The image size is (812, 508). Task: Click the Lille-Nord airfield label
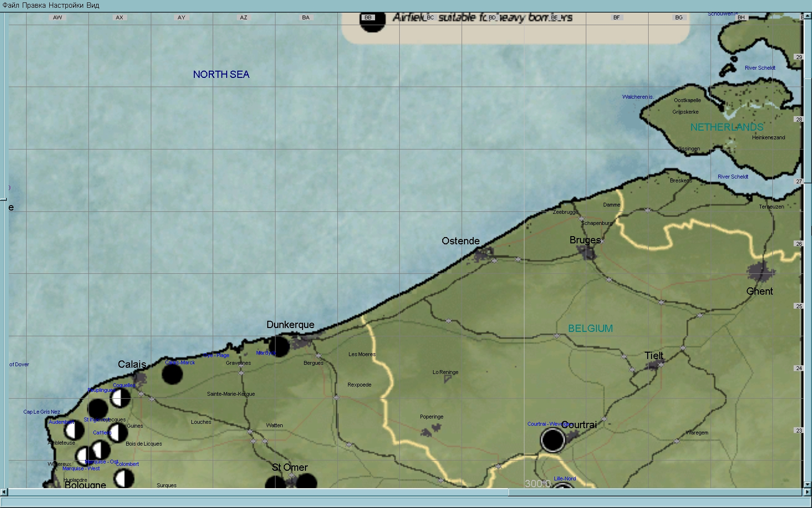pyautogui.click(x=565, y=478)
